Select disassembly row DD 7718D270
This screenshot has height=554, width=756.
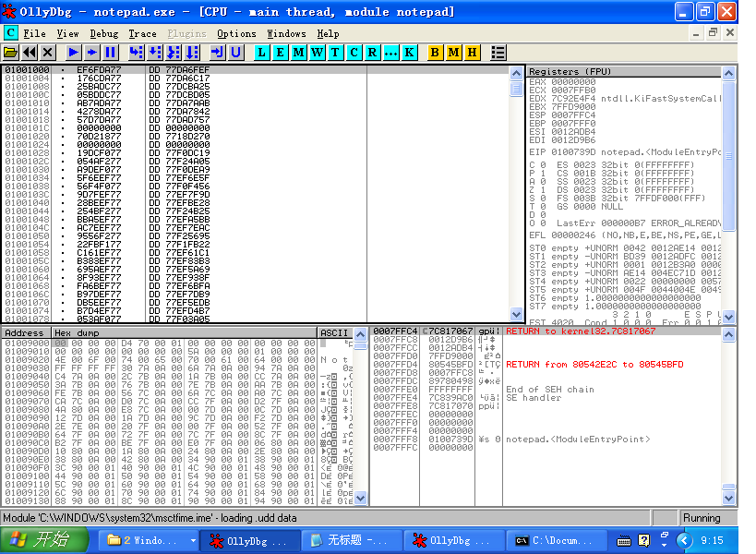256,136
